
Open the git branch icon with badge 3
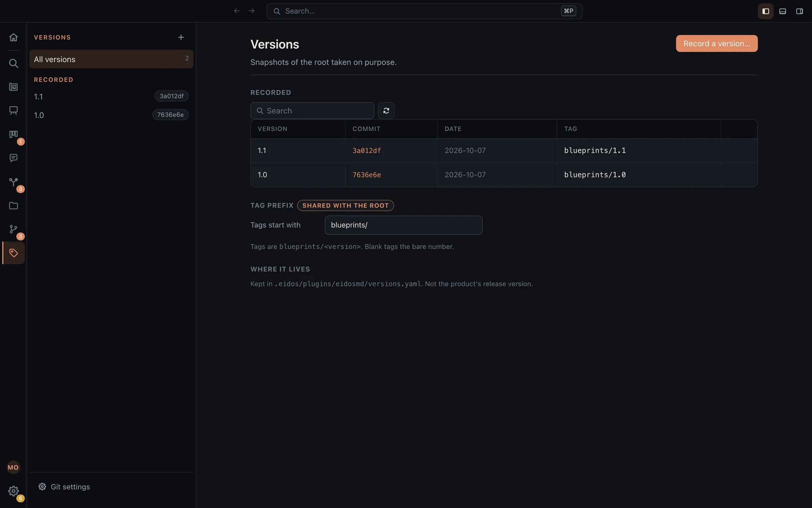(14, 229)
